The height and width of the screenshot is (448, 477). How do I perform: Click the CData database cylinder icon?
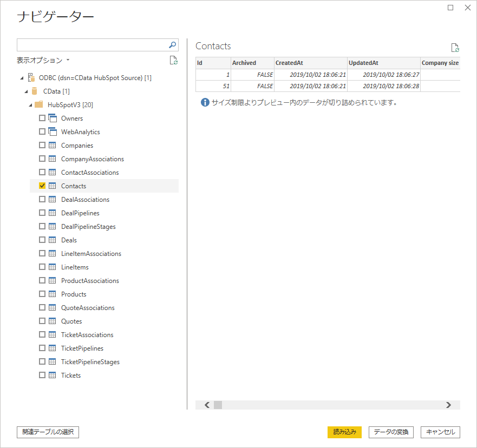(x=34, y=91)
